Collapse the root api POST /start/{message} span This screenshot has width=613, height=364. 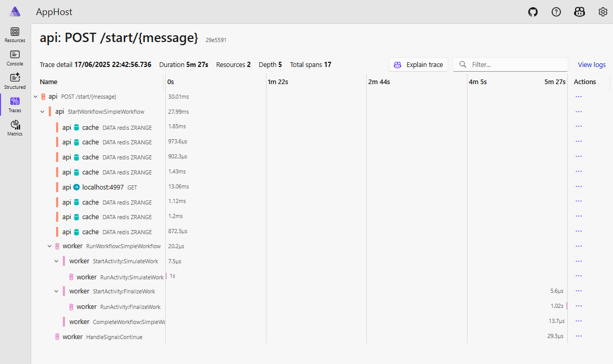click(35, 97)
